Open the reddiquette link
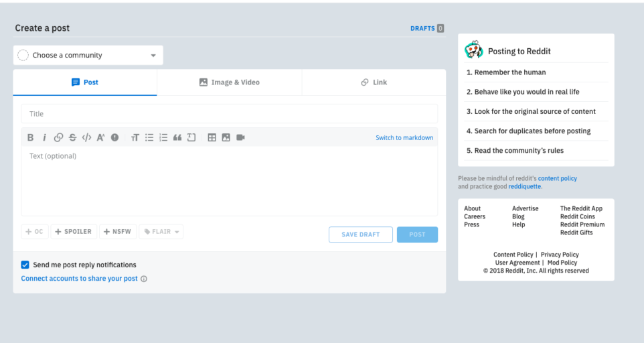The image size is (644, 343). coord(524,186)
